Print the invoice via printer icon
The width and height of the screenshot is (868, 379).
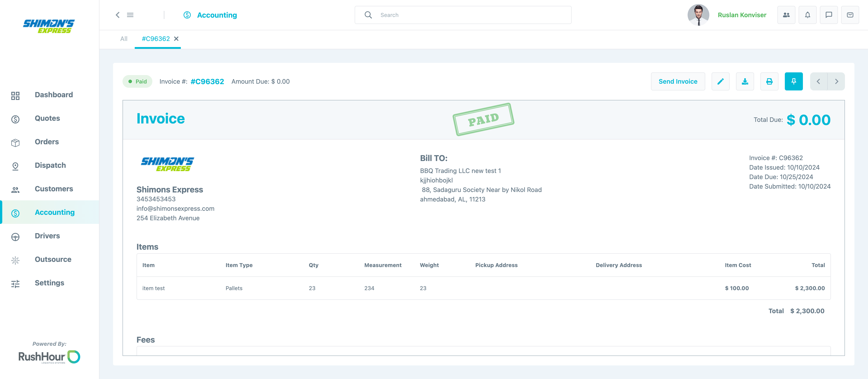pyautogui.click(x=769, y=81)
